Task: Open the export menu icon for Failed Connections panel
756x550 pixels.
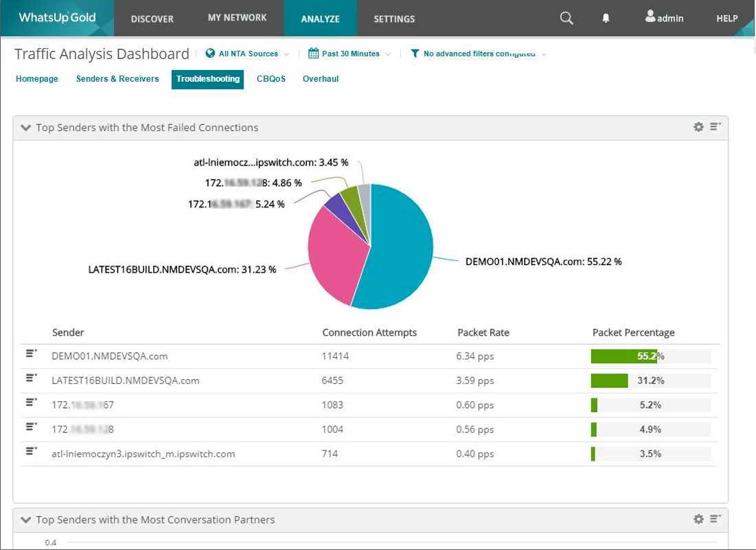Action: point(715,126)
